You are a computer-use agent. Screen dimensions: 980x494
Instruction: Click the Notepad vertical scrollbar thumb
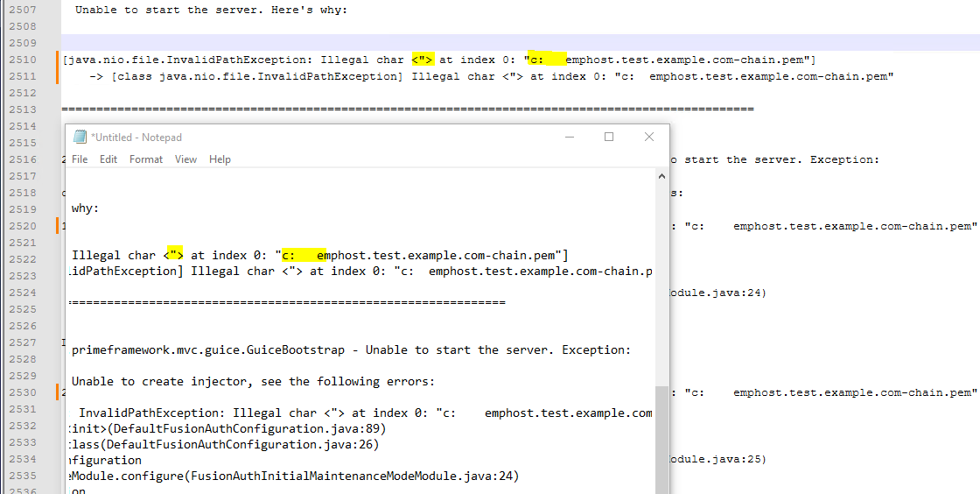coord(661,438)
